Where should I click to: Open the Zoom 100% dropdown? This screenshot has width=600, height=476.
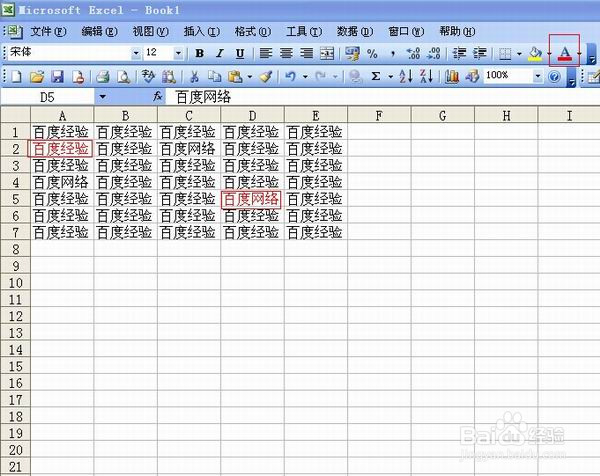[538, 76]
